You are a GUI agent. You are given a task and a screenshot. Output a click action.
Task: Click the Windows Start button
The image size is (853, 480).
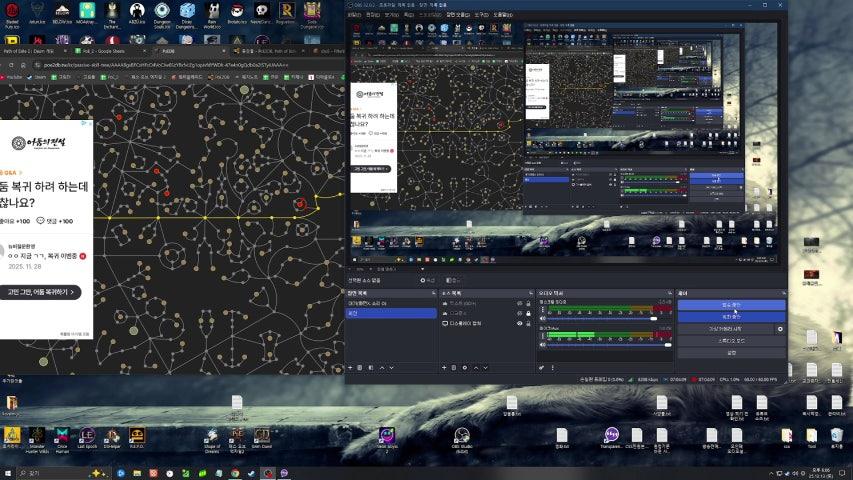point(8,472)
